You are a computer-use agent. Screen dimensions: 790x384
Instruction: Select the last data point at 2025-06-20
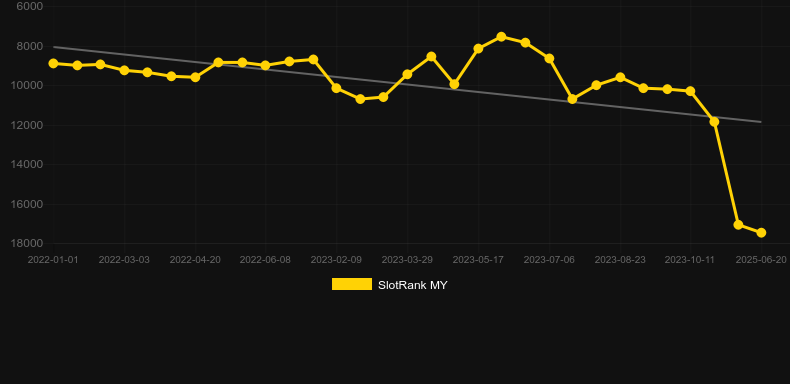pos(761,232)
